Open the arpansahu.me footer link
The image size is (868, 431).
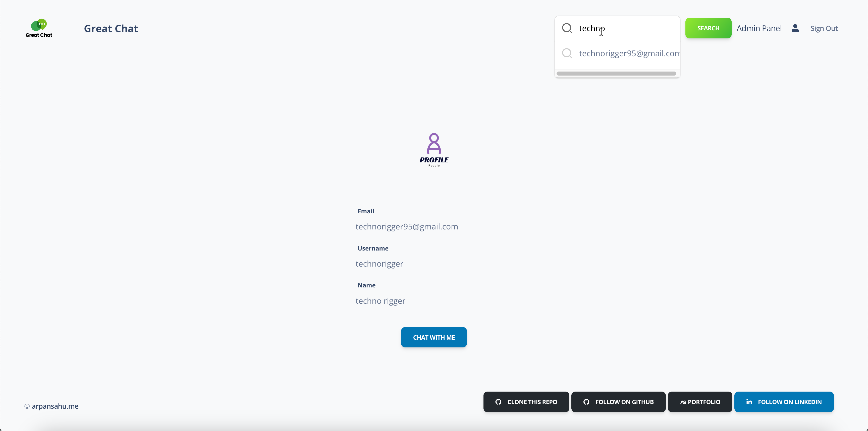click(55, 406)
